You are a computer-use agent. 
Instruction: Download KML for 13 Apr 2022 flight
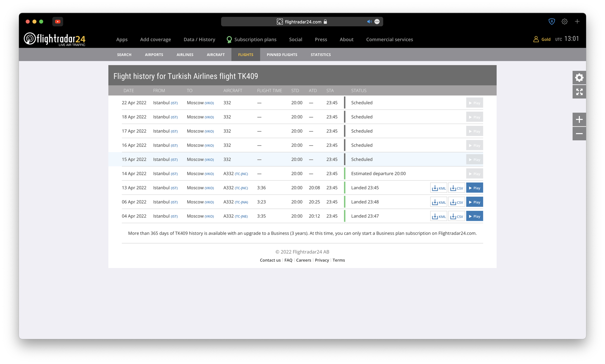tap(438, 188)
